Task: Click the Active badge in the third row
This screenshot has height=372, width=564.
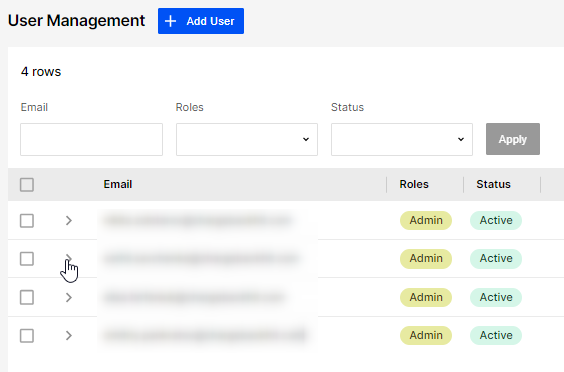Action: [496, 298]
